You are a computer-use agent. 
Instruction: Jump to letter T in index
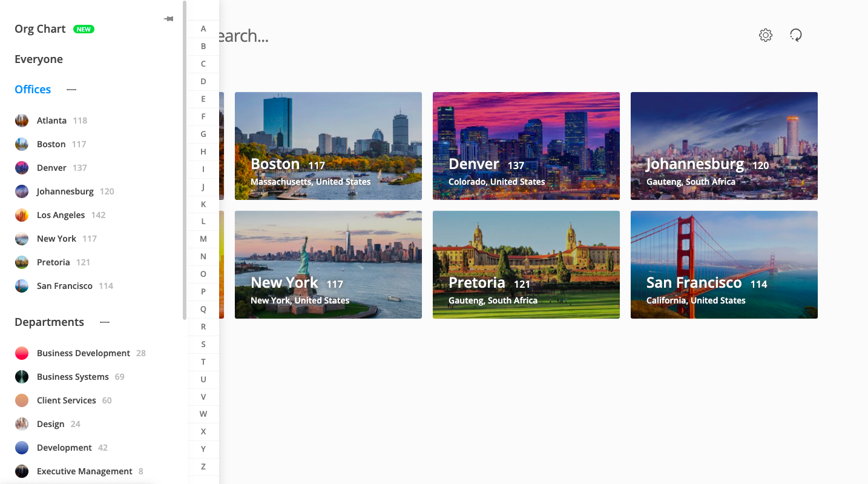click(x=203, y=362)
